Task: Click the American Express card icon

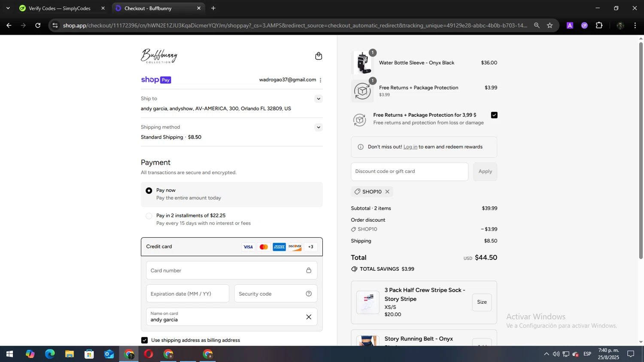Action: [279, 247]
